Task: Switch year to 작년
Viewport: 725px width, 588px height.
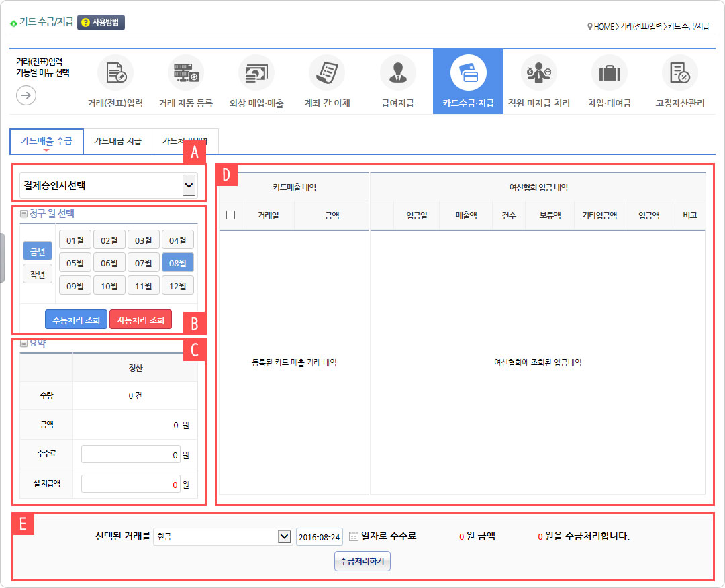Action: pos(38,274)
